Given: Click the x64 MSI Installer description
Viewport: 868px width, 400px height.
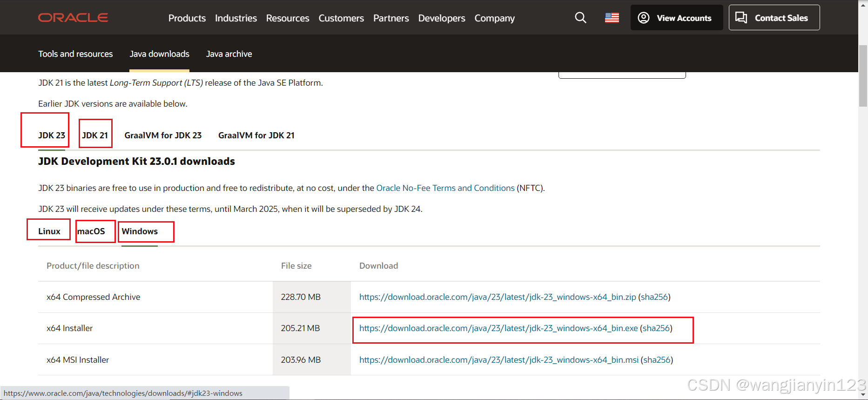Looking at the screenshot, I should (78, 360).
